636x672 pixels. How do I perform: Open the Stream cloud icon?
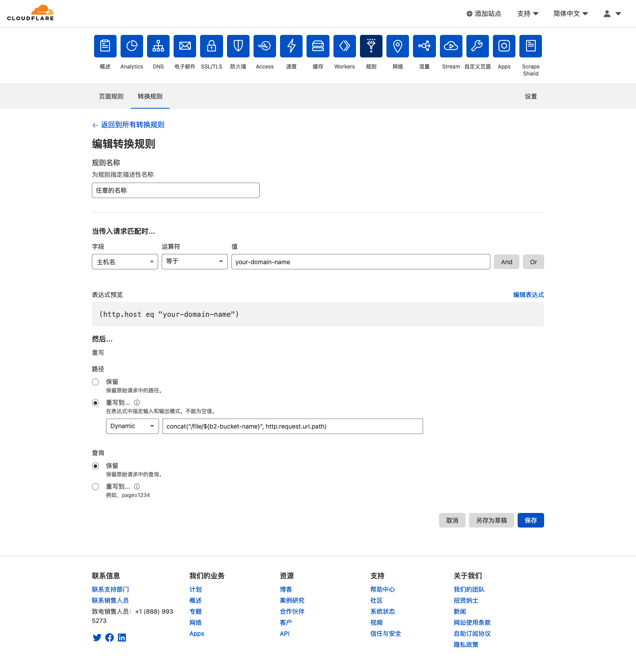tap(451, 46)
